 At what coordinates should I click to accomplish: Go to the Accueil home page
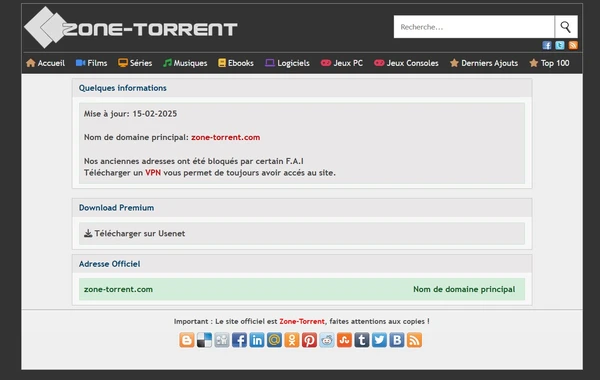point(46,63)
